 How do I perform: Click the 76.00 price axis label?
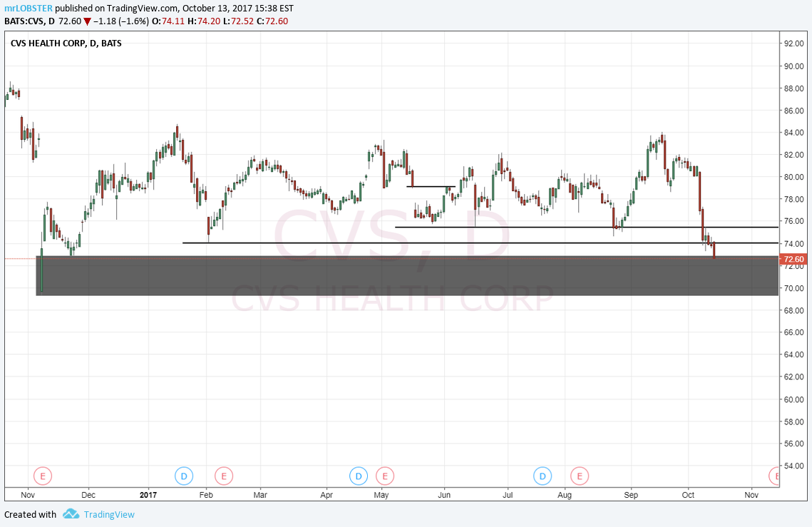(x=793, y=221)
